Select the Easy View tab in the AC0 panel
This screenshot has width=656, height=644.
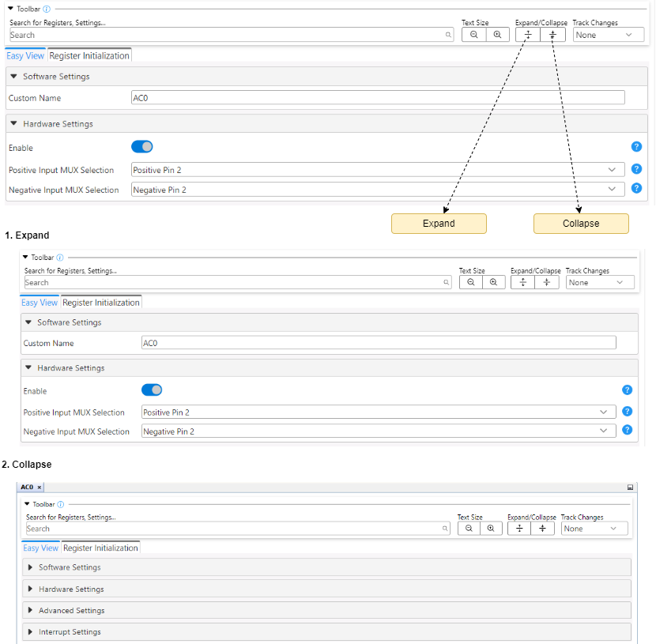coord(41,548)
